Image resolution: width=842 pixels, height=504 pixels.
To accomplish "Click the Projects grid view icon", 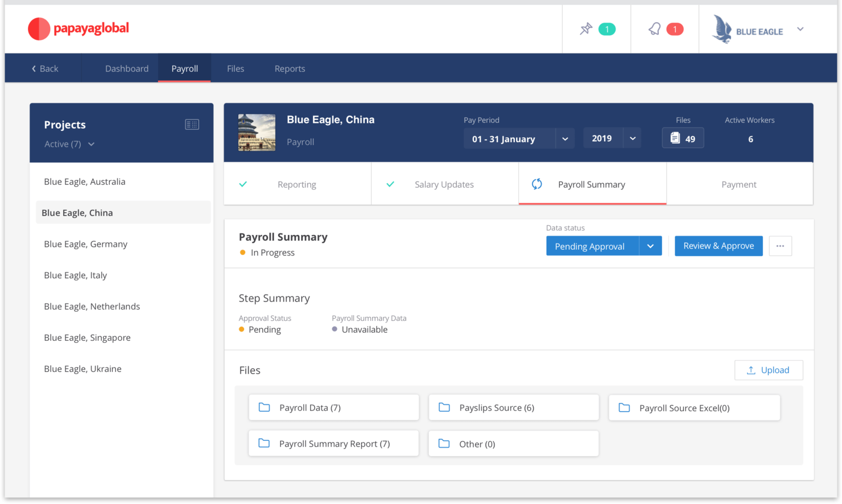I will 192,124.
